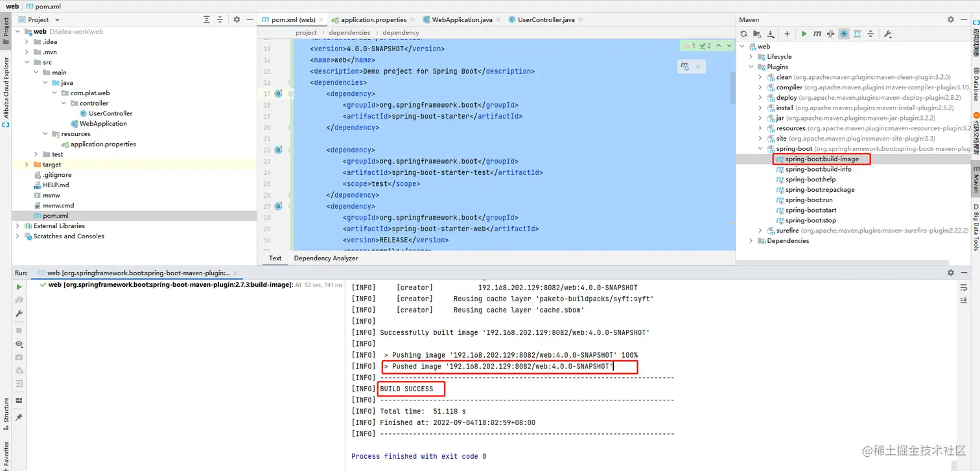This screenshot has width=980, height=471.
Task: Show Maven dependencies diagram
Action: pyautogui.click(x=857, y=34)
